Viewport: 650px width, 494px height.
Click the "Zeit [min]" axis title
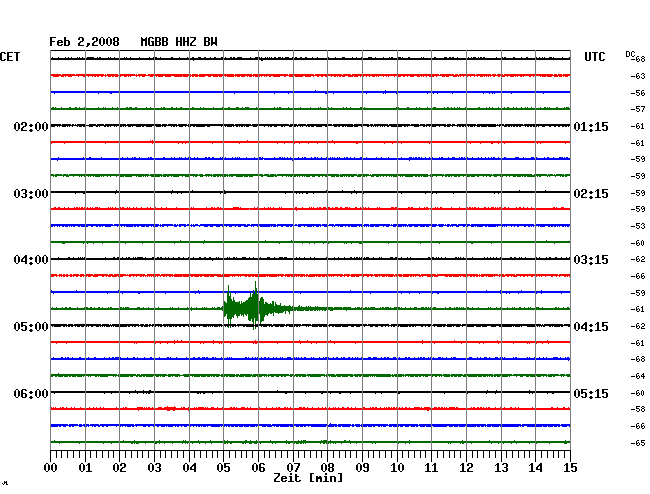(308, 478)
